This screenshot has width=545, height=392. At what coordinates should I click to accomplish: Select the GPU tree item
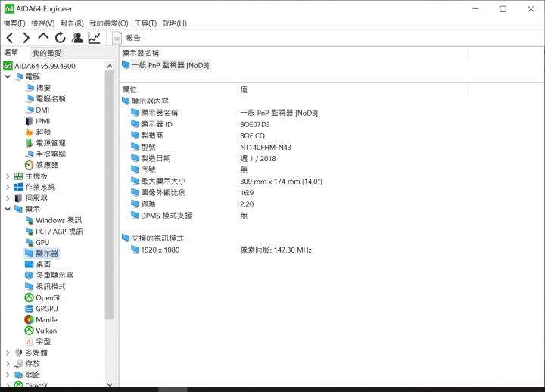(37, 242)
